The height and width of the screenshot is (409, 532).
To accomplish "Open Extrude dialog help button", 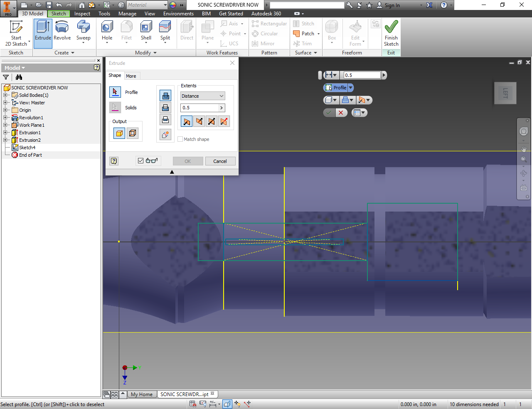I will pos(114,161).
